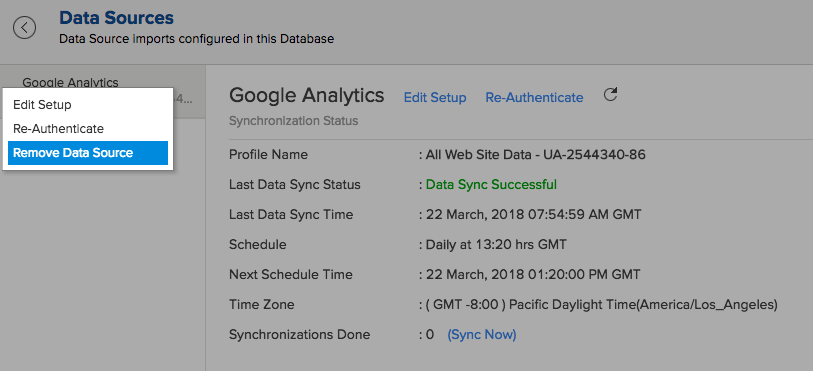Click the Next Schedule Time value
813x371 pixels.
[x=533, y=274]
